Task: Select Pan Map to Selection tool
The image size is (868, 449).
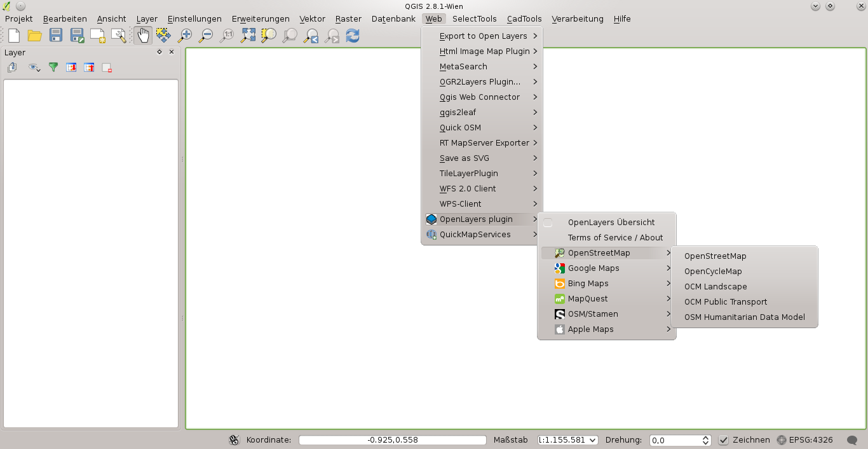Action: tap(163, 36)
